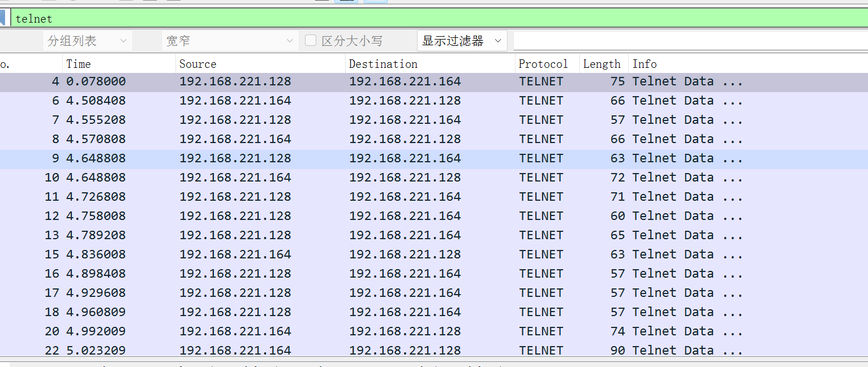Click the display filter bookmark icon
Image resolution: width=868 pixels, height=367 pixels.
(x=2, y=18)
